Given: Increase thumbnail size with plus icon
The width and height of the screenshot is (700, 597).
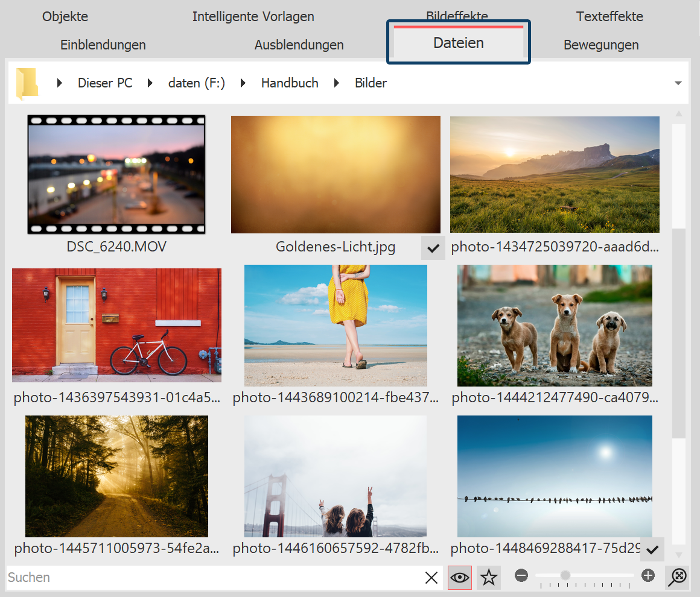Looking at the screenshot, I should [647, 576].
